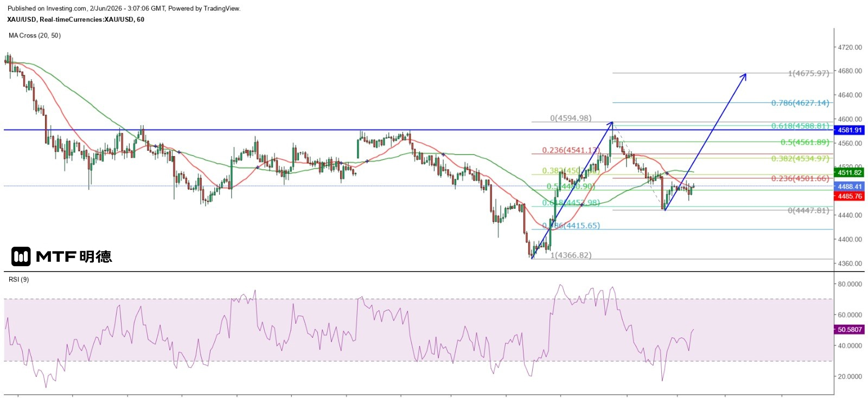Click the 4360.00 price axis label
The width and height of the screenshot is (868, 398).
[850, 264]
